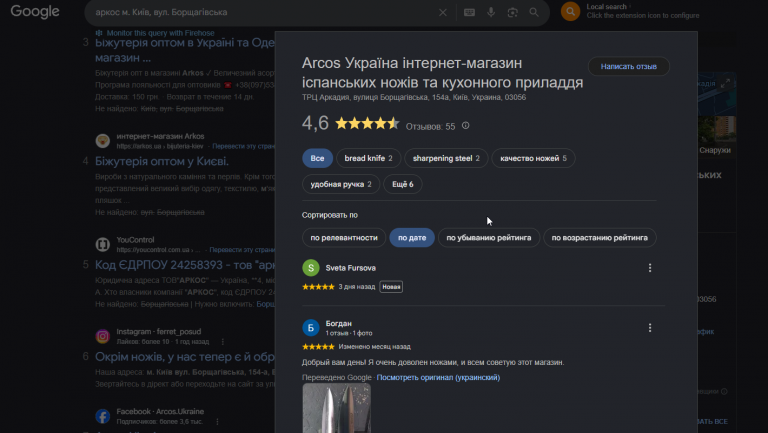The width and height of the screenshot is (768, 433).
Task: Open the orange Local search extension icon
Action: 571,11
